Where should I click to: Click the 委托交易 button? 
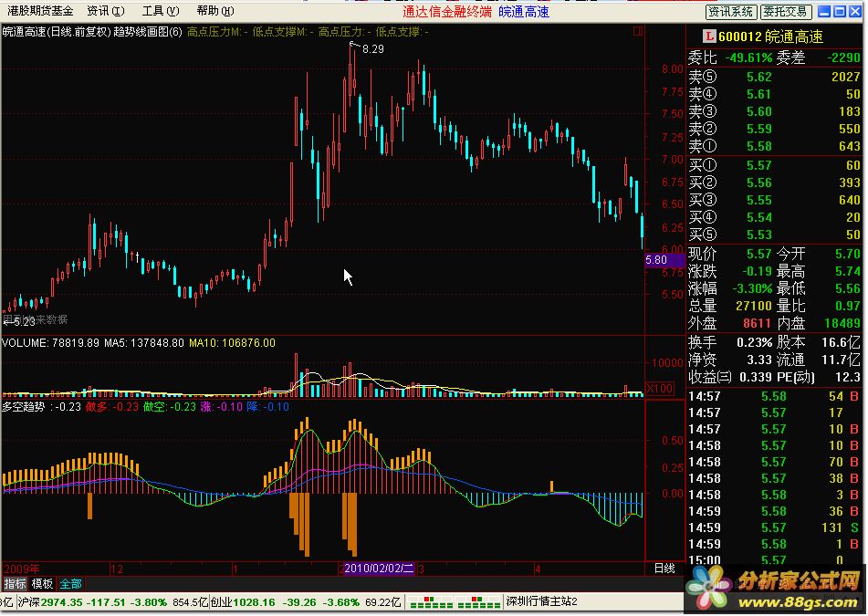tap(786, 12)
